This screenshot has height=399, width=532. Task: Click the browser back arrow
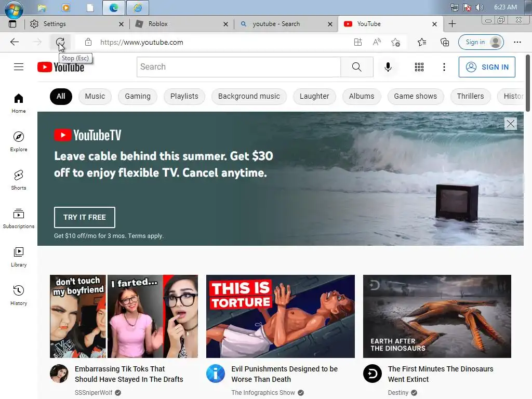click(x=15, y=42)
